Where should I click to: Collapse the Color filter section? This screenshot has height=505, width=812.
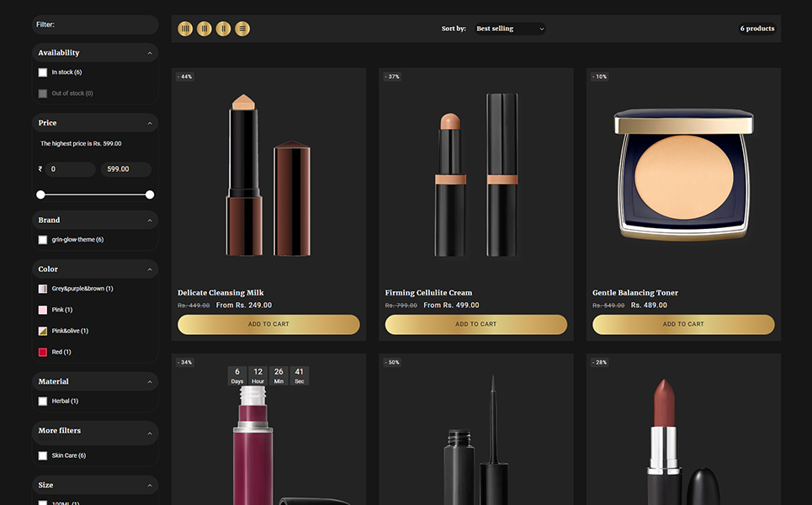point(150,269)
